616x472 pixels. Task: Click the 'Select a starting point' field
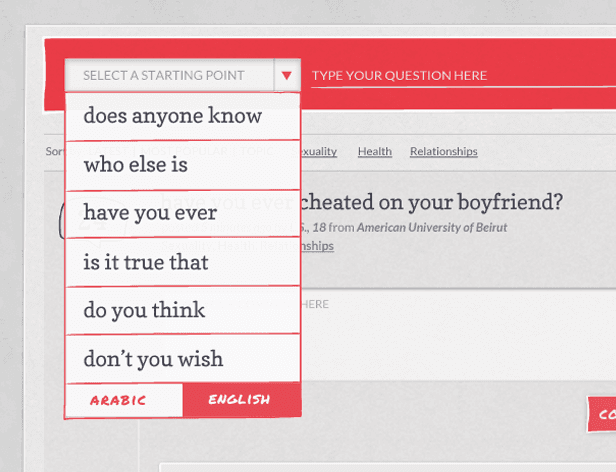169,75
